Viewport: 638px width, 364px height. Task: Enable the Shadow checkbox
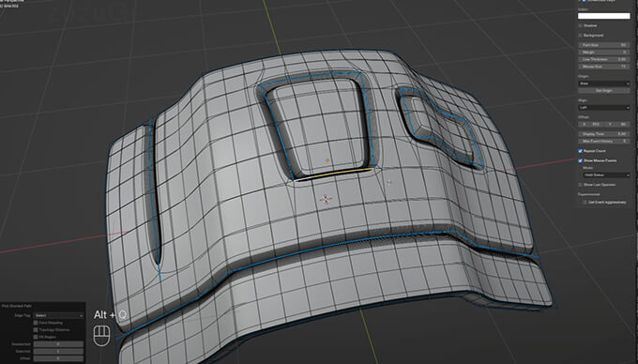tap(580, 25)
